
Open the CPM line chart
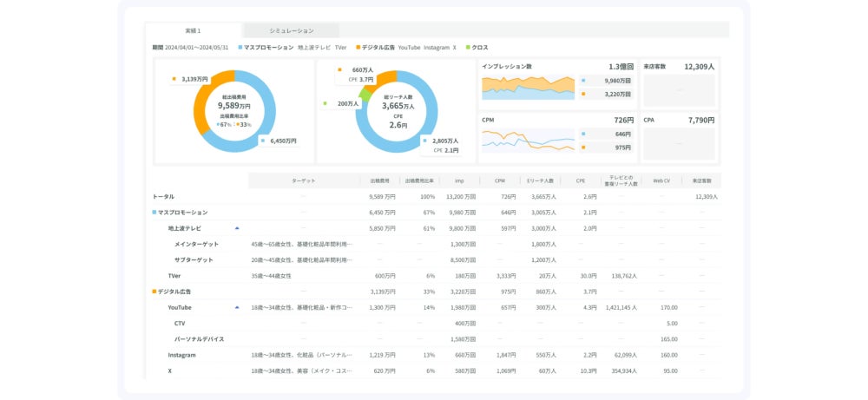528,141
